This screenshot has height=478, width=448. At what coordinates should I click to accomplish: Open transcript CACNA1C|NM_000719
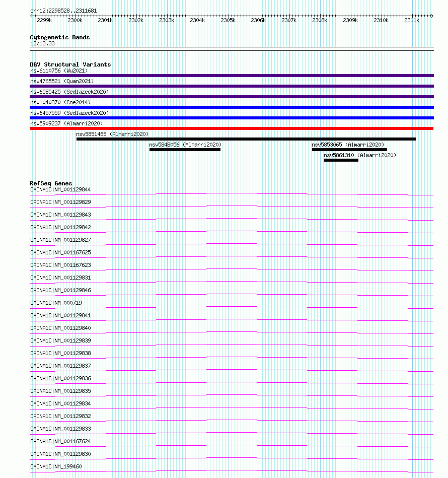click(56, 303)
